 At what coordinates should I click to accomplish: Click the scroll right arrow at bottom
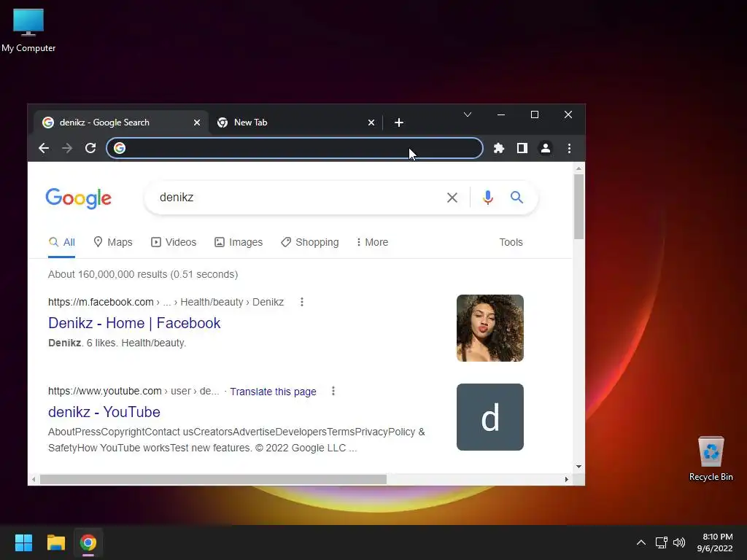566,479
